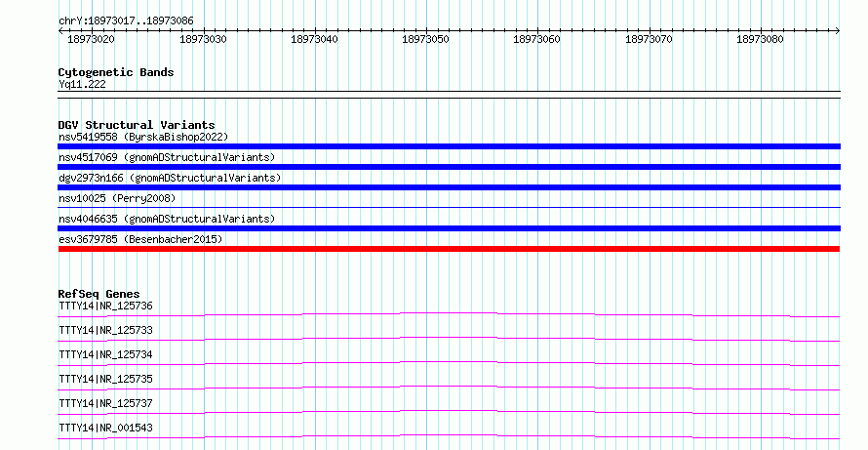The width and height of the screenshot is (868, 450).
Task: Click the blue bar for dgv2973n166
Action: [449, 187]
